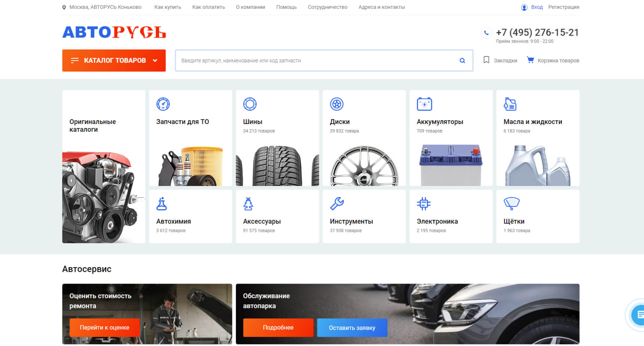Click the Оставить заявку button
Image resolution: width=644 pixels, height=346 pixels.
click(x=352, y=328)
